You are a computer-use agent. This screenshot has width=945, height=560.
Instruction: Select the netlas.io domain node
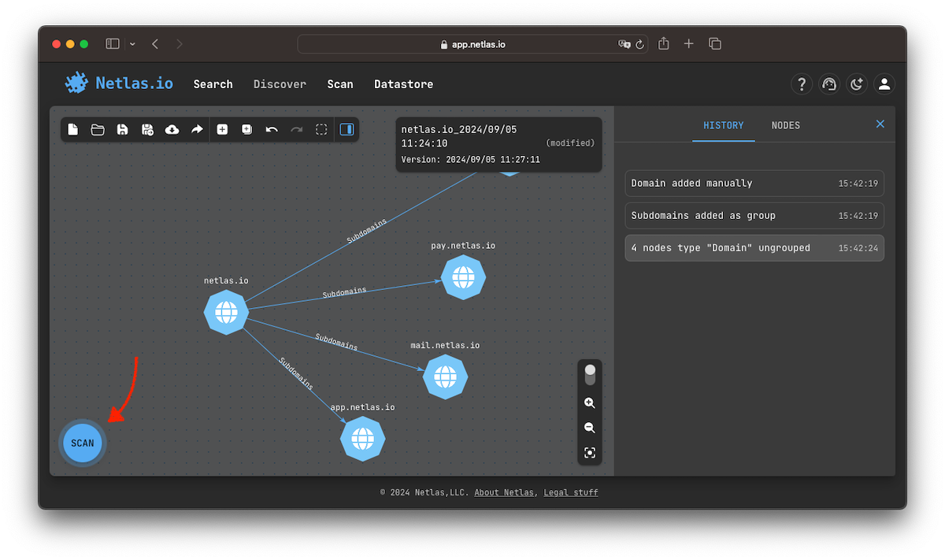[x=226, y=312]
